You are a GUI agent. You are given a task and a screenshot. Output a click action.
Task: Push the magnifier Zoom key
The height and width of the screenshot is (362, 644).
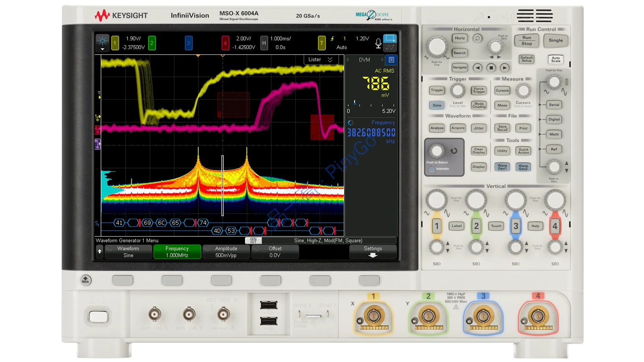[477, 38]
